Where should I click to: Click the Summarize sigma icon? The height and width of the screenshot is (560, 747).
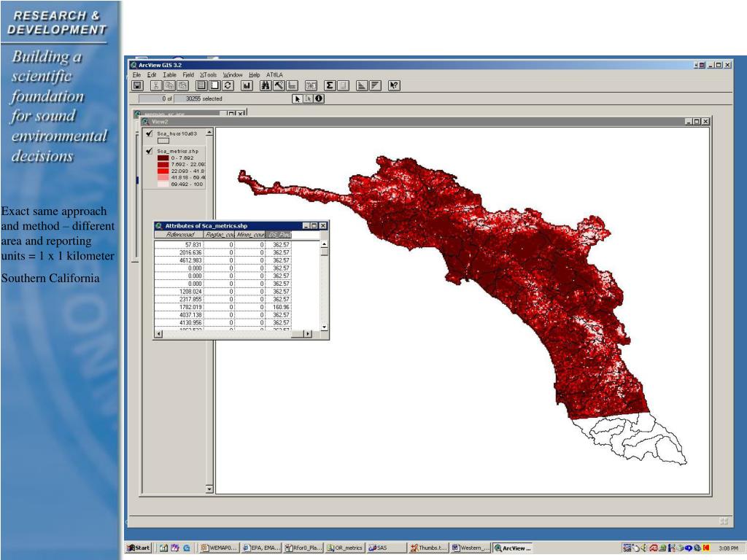pos(330,86)
